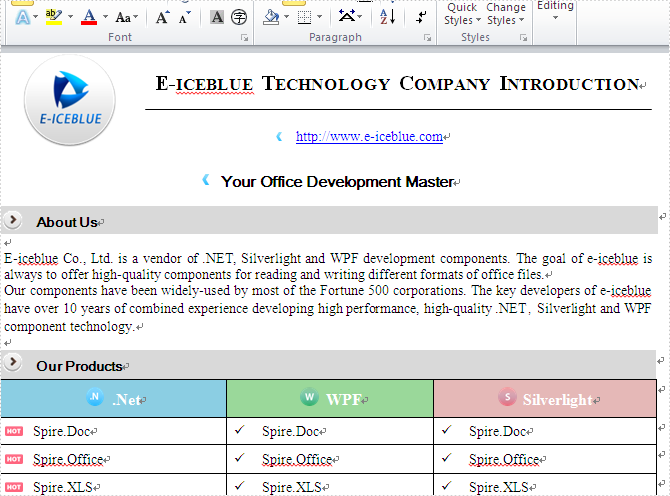The width and height of the screenshot is (670, 496).
Task: Place cursor in Our Products heading
Action: pyautogui.click(x=79, y=366)
